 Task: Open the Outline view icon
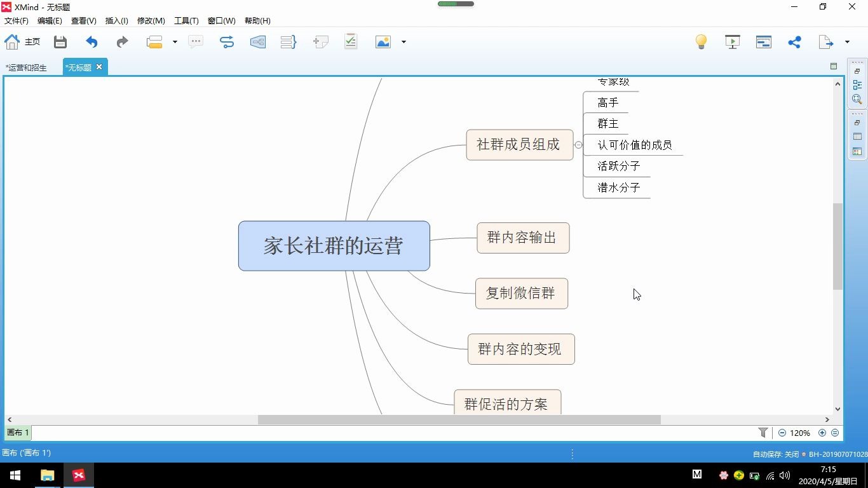(x=857, y=85)
